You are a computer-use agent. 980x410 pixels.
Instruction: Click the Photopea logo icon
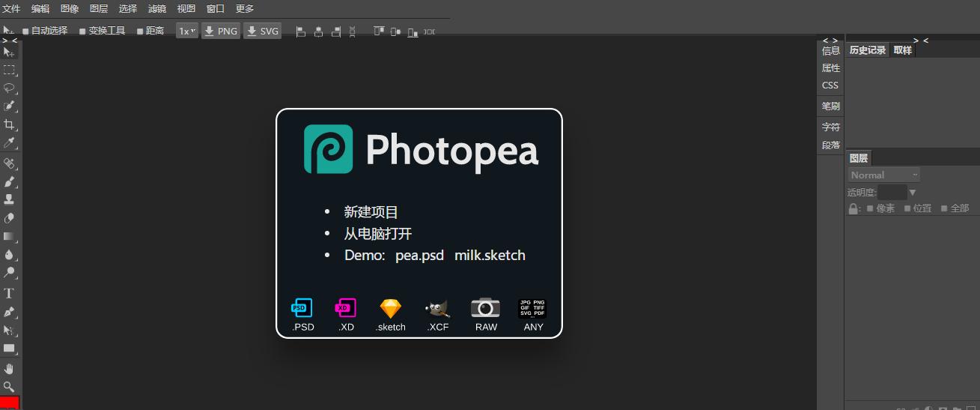(x=328, y=149)
